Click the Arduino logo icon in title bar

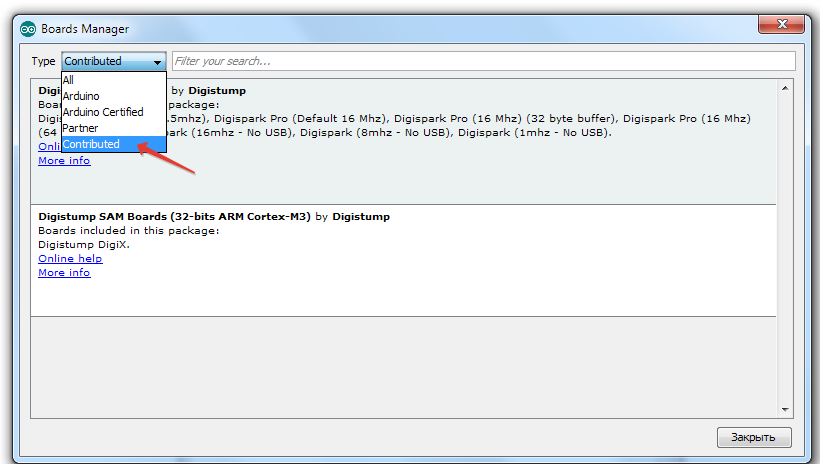[28, 29]
